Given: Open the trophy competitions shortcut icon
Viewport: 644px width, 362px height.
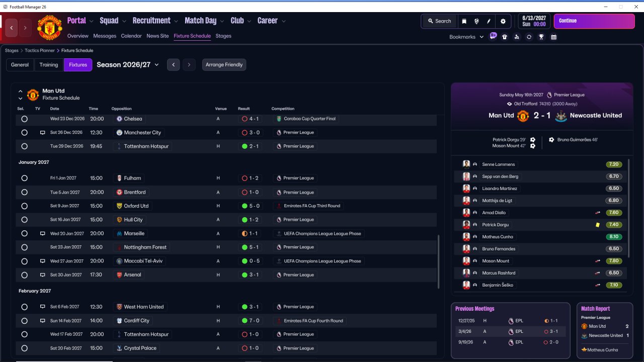Looking at the screenshot, I should [x=541, y=37].
